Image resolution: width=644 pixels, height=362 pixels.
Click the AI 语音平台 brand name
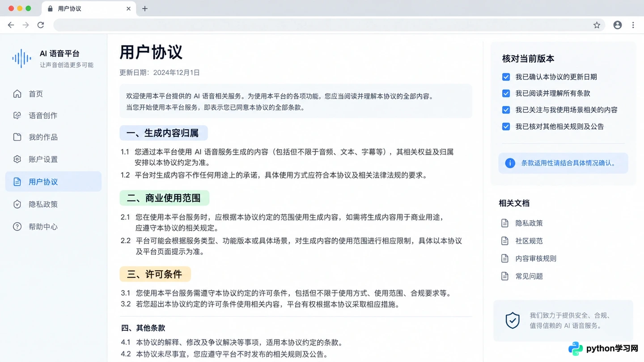point(59,54)
